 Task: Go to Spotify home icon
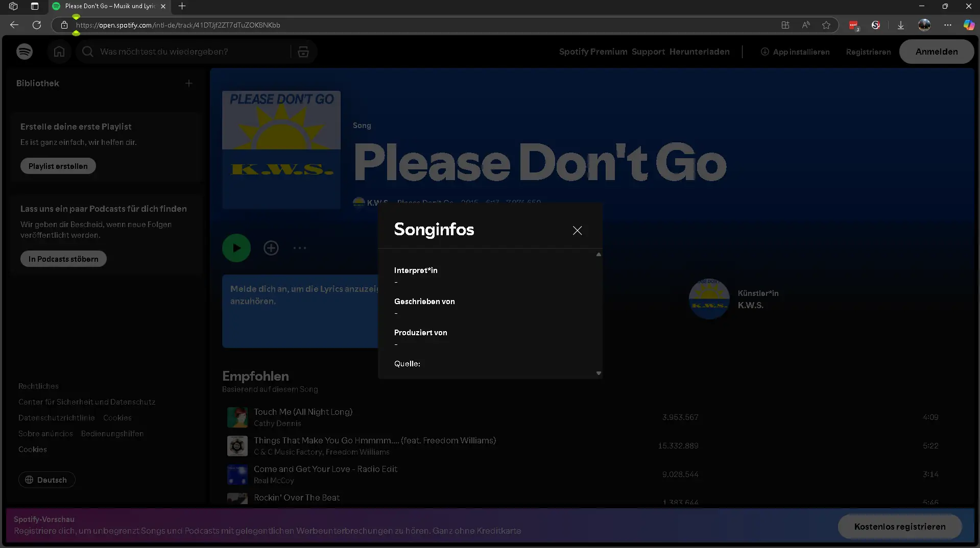[59, 52]
